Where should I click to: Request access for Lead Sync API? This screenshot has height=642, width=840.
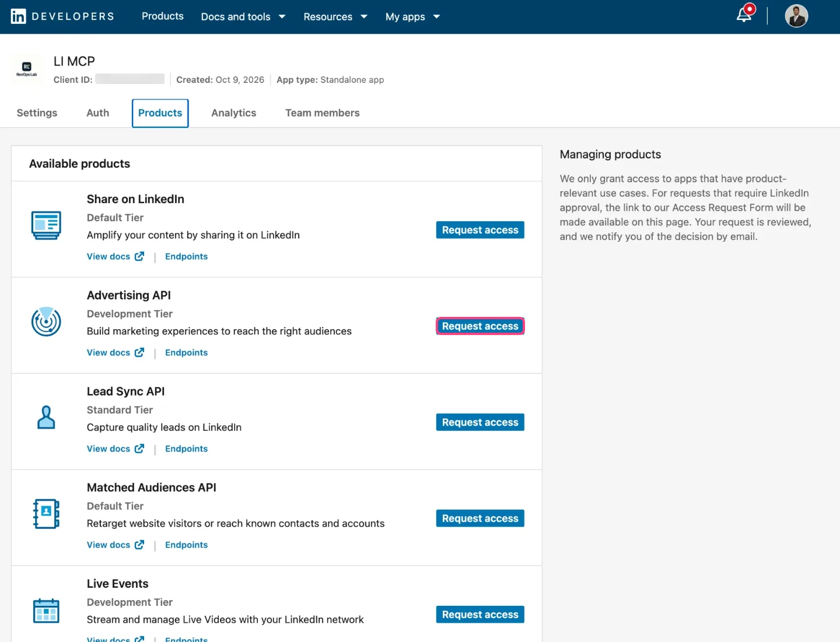pos(480,422)
